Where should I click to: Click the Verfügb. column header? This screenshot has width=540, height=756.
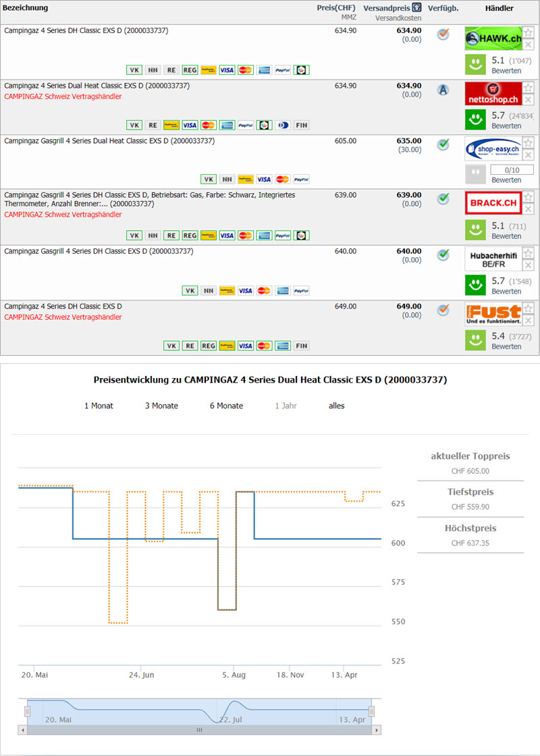443,8
